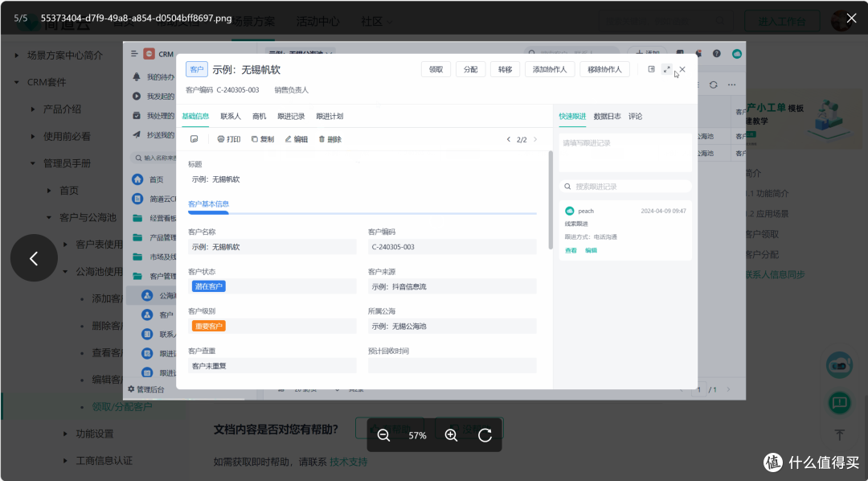The image size is (868, 481).
Task: Open the 跟进计划 tab
Action: [x=330, y=117]
